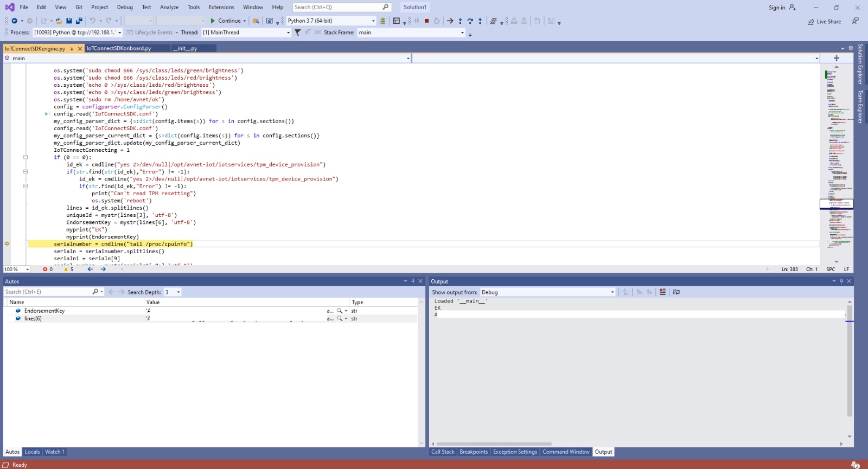This screenshot has height=469, width=868.
Task: Click the Autos search magnifier icon
Action: pos(95,292)
